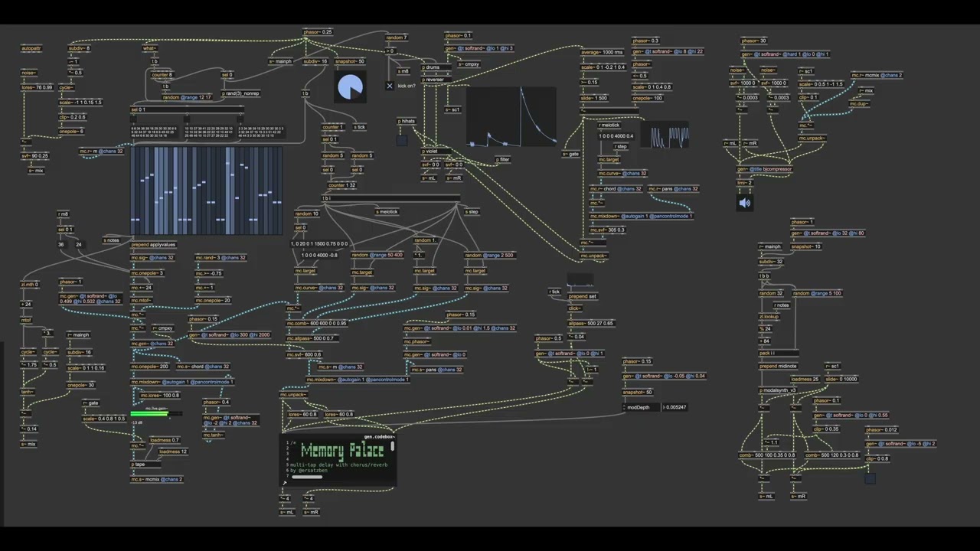Image resolution: width=980 pixels, height=551 pixels.
Task: Click the blue pie dial below snapshot~ 50
Action: 351,88
